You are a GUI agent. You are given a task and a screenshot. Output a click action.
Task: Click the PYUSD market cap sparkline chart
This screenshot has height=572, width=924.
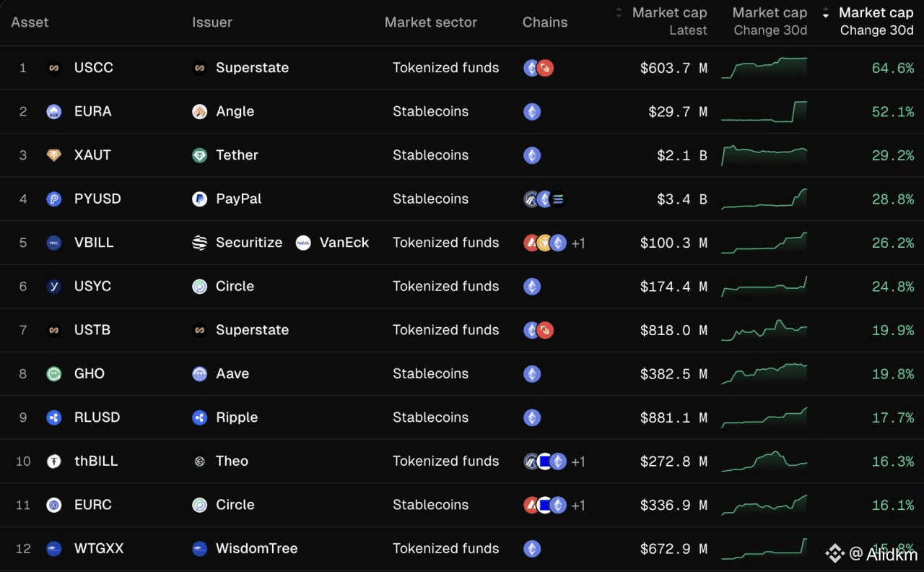click(x=764, y=199)
